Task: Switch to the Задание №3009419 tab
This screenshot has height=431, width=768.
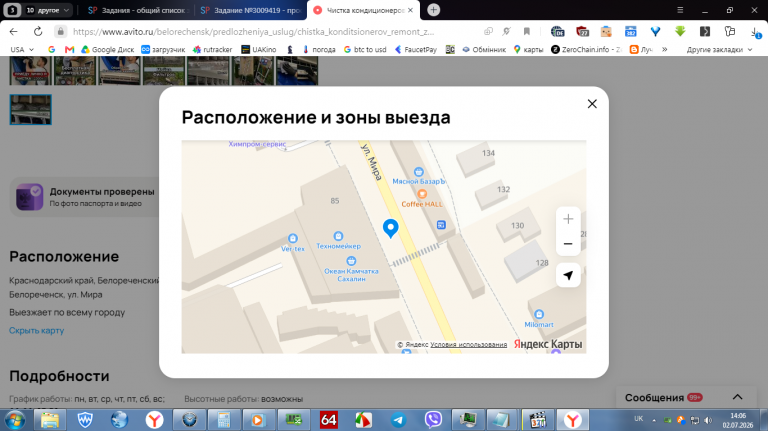Action: [251, 10]
